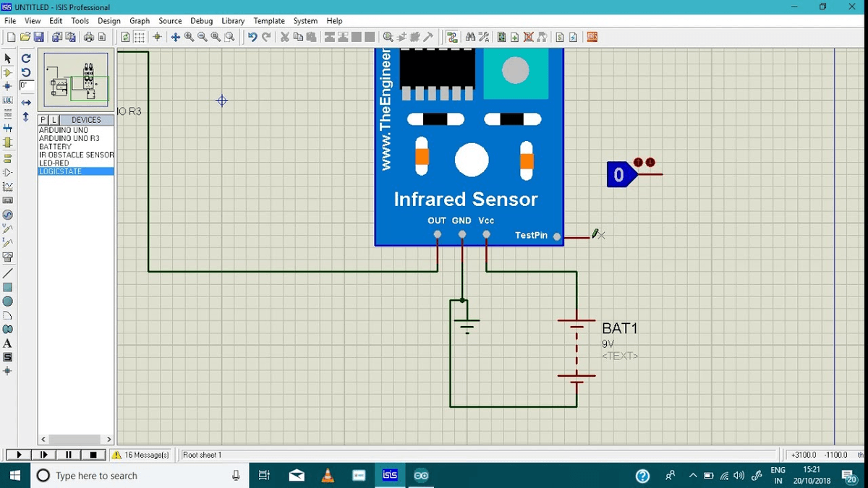Click the P pick devices button
The width and height of the screenshot is (868, 488).
pos(43,120)
